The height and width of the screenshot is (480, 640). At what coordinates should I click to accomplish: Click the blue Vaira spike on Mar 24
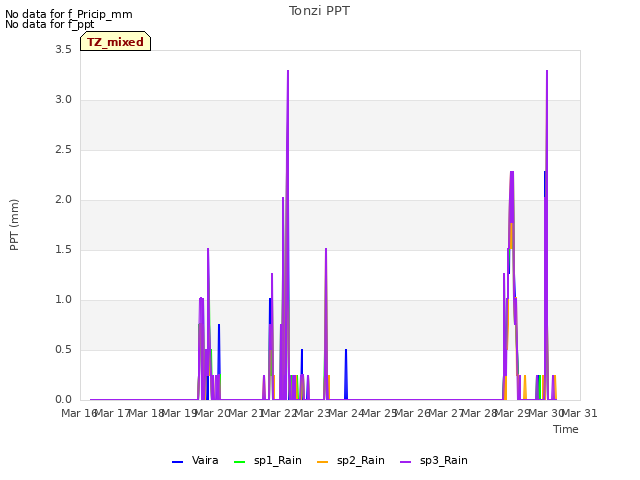click(346, 374)
